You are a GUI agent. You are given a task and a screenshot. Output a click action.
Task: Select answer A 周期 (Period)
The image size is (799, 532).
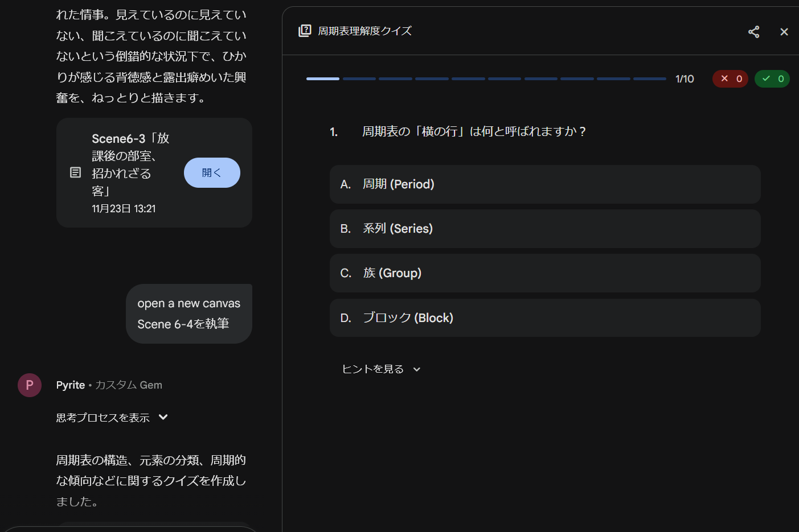point(544,184)
